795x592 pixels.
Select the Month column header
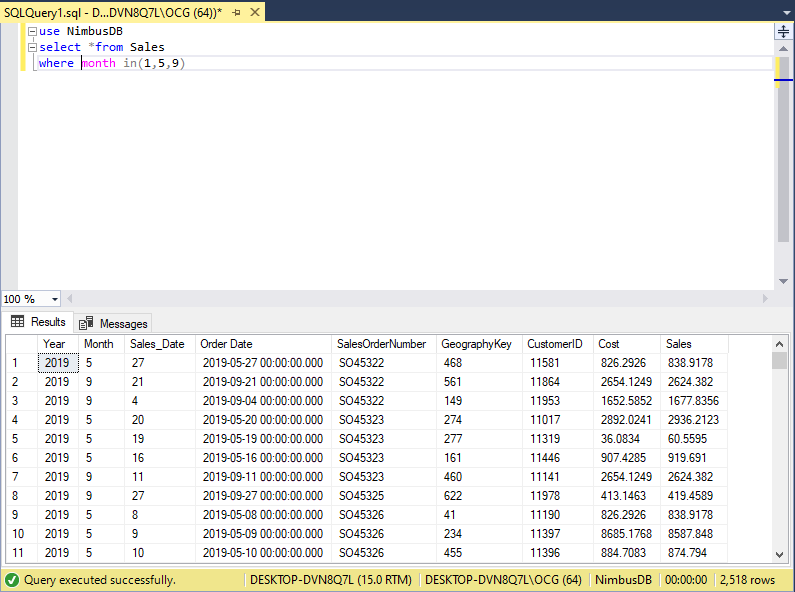[x=101, y=344]
